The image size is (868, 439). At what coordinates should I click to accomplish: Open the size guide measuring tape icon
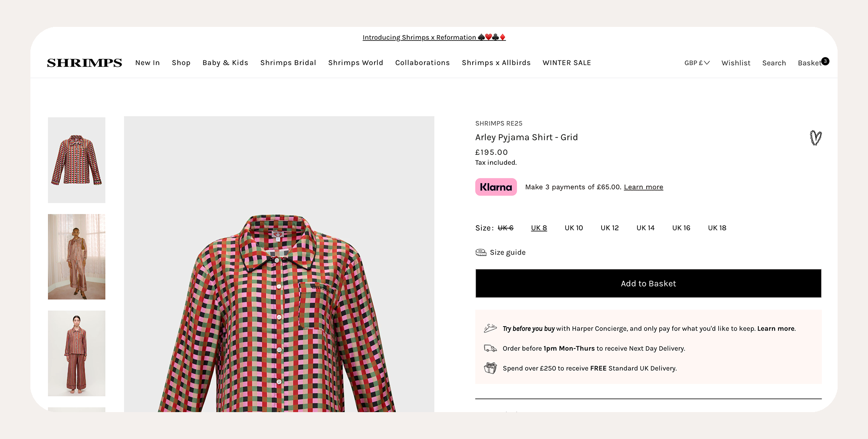481,252
